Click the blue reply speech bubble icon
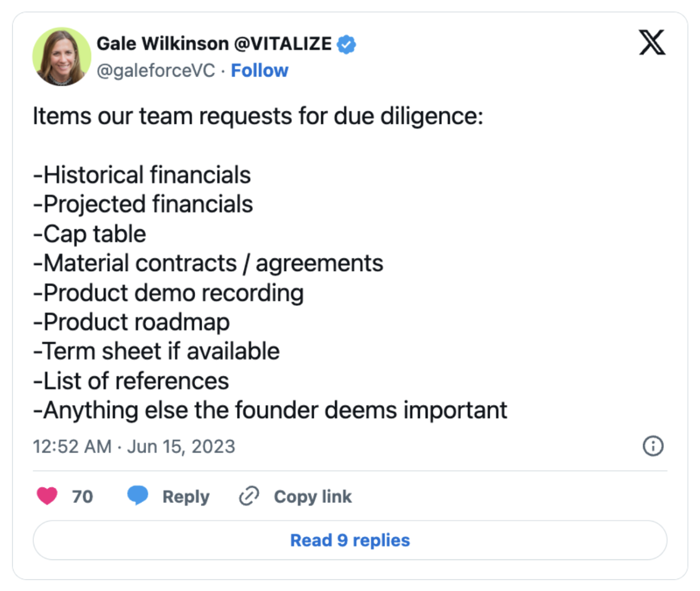700x591 pixels. click(137, 495)
